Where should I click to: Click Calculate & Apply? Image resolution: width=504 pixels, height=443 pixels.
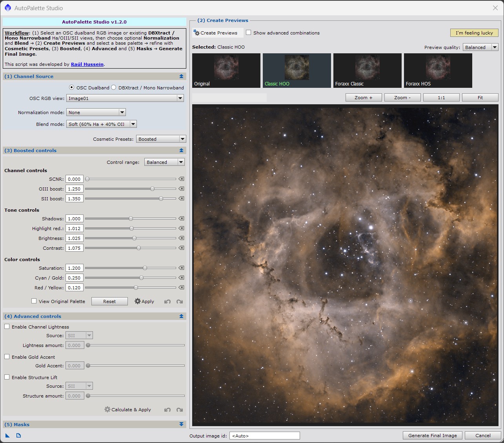coord(127,410)
